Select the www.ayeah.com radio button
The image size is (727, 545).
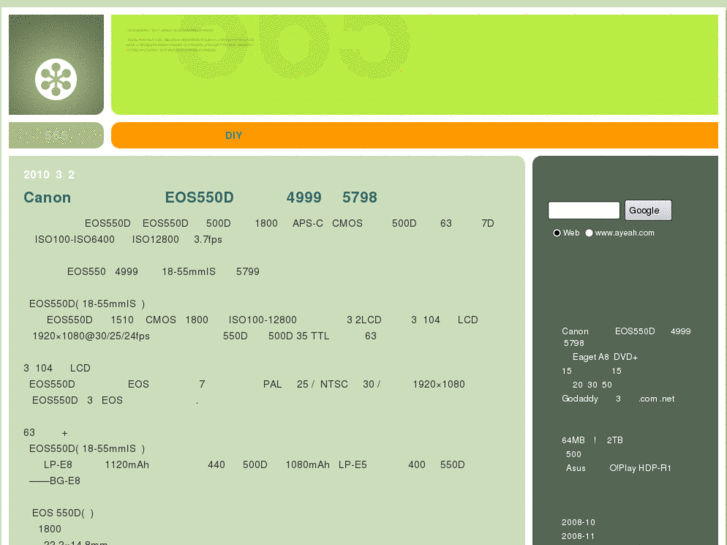click(589, 233)
